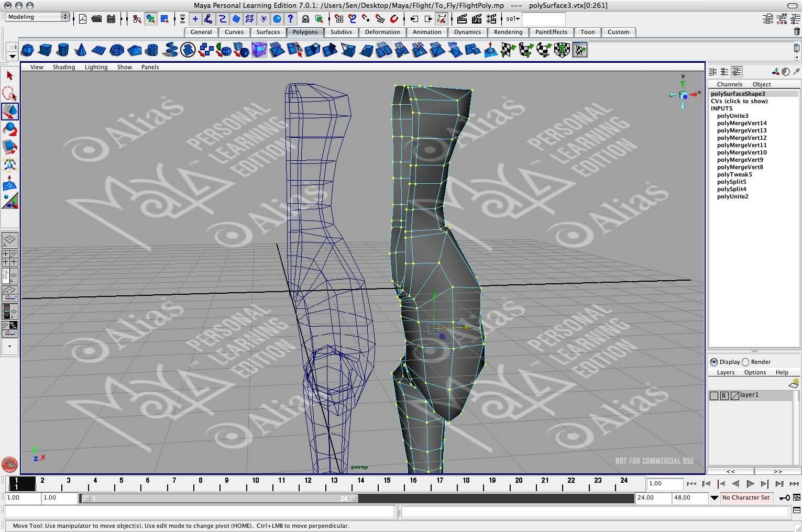
Task: Open the Shading viewport menu
Action: (x=63, y=67)
